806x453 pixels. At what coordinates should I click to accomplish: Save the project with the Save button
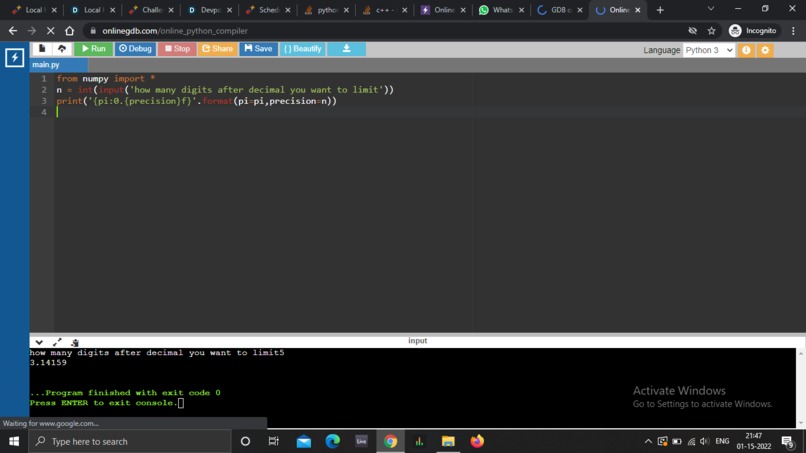258,49
